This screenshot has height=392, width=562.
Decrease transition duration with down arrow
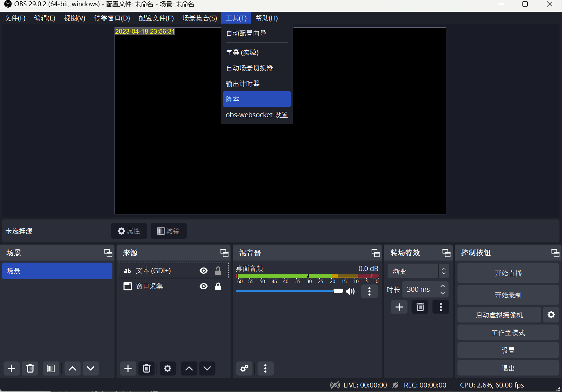click(x=443, y=293)
